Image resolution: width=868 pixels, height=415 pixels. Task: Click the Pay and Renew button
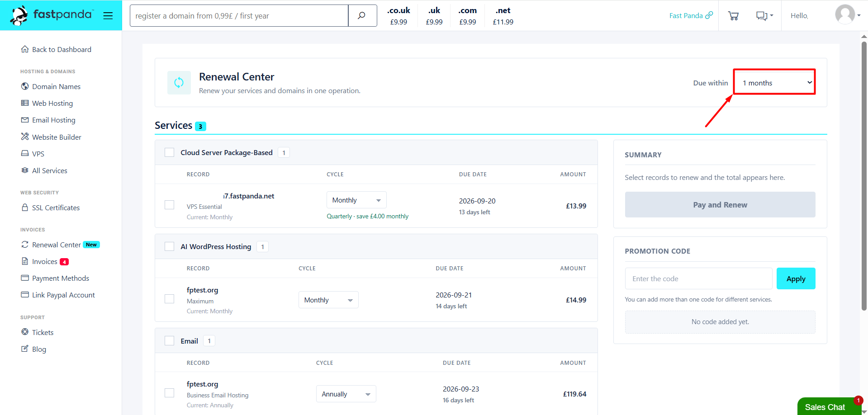pyautogui.click(x=720, y=205)
